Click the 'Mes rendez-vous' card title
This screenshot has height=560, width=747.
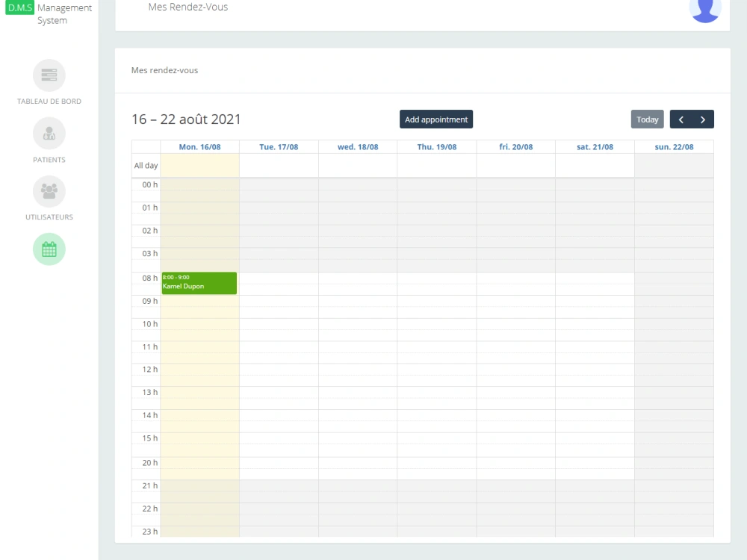point(164,70)
